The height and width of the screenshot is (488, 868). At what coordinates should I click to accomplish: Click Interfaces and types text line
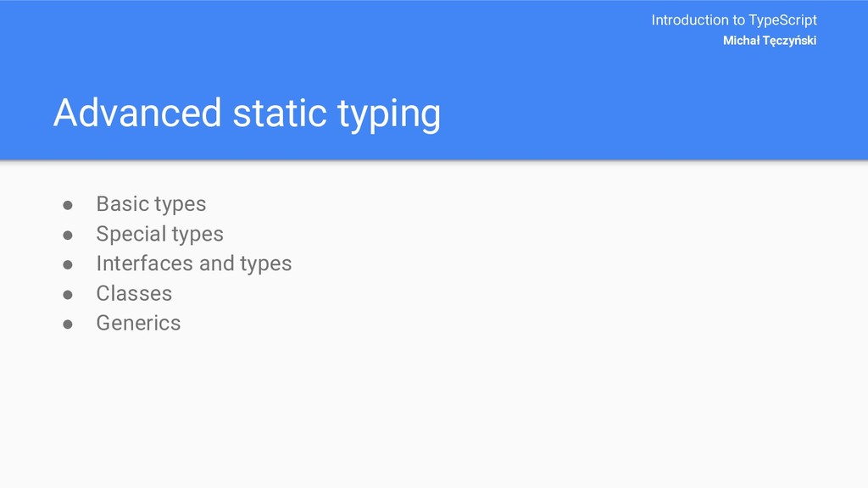(x=194, y=264)
